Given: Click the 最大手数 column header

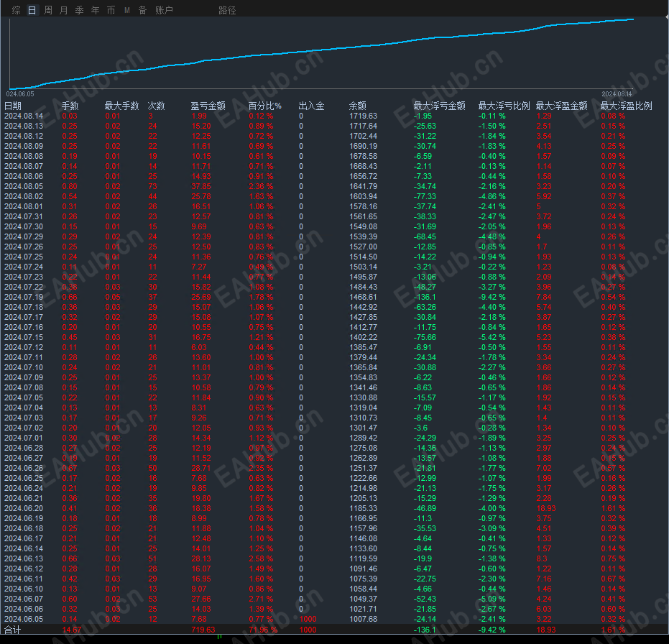Looking at the screenshot, I should 122,106.
